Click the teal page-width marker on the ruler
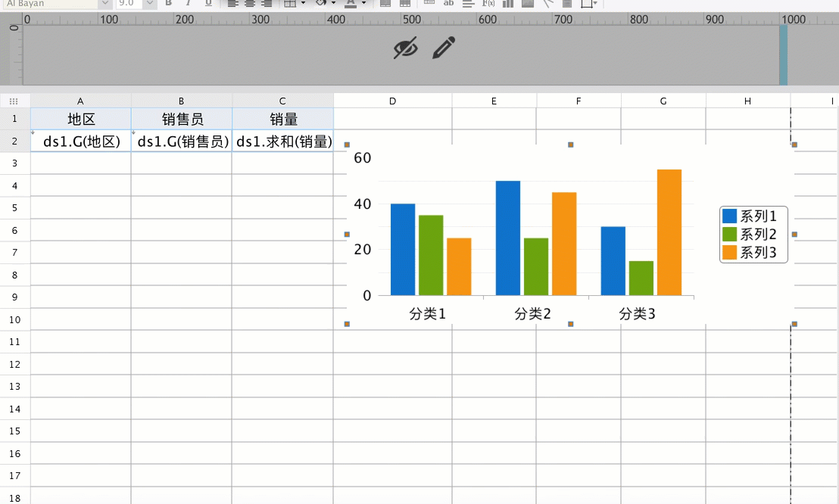The image size is (839, 504). point(784,54)
